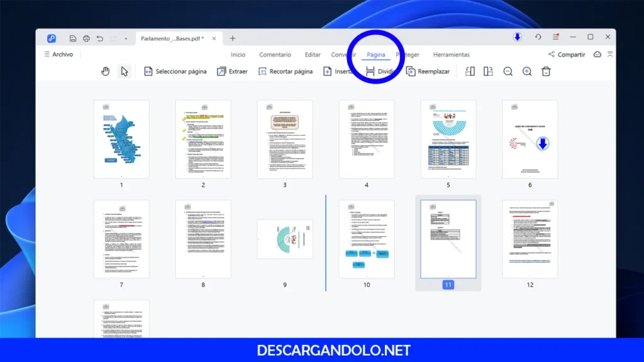Undo the last action
The height and width of the screenshot is (362, 644).
(101, 39)
